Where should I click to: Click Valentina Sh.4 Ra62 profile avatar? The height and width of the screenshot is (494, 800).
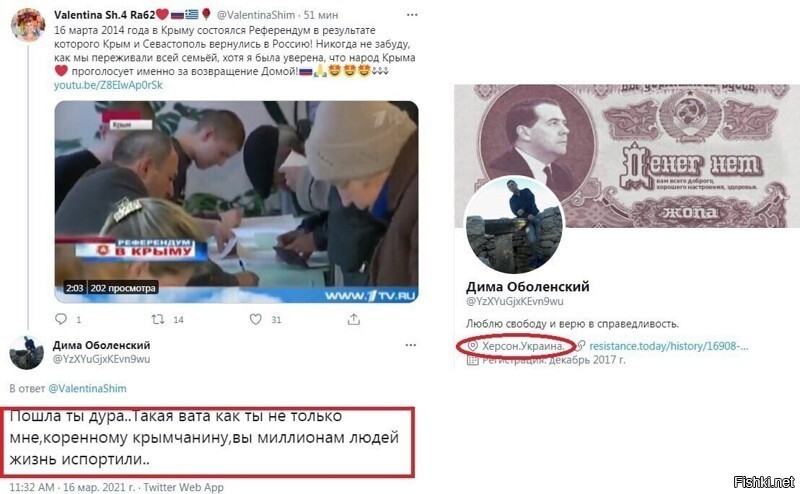[x=28, y=24]
